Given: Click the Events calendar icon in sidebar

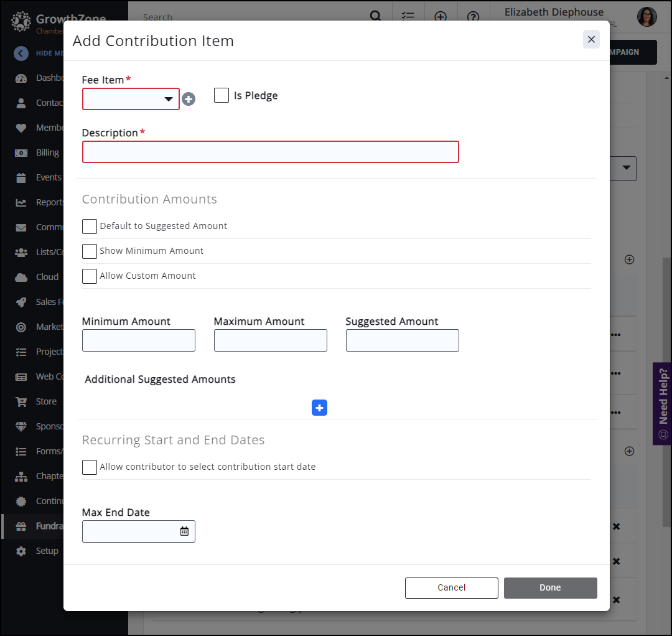Looking at the screenshot, I should 21,177.
